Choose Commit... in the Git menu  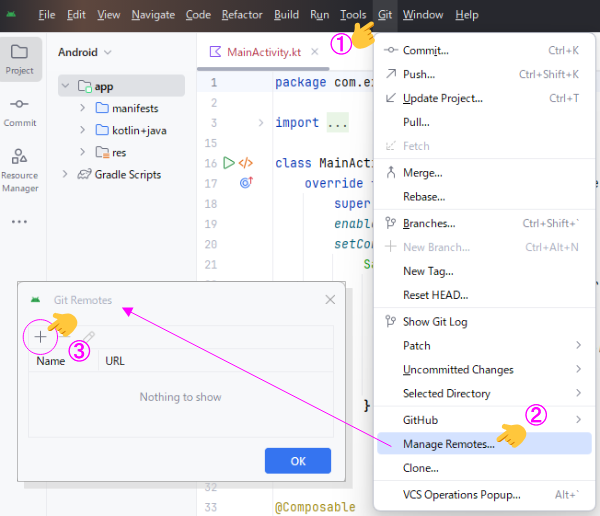(425, 50)
